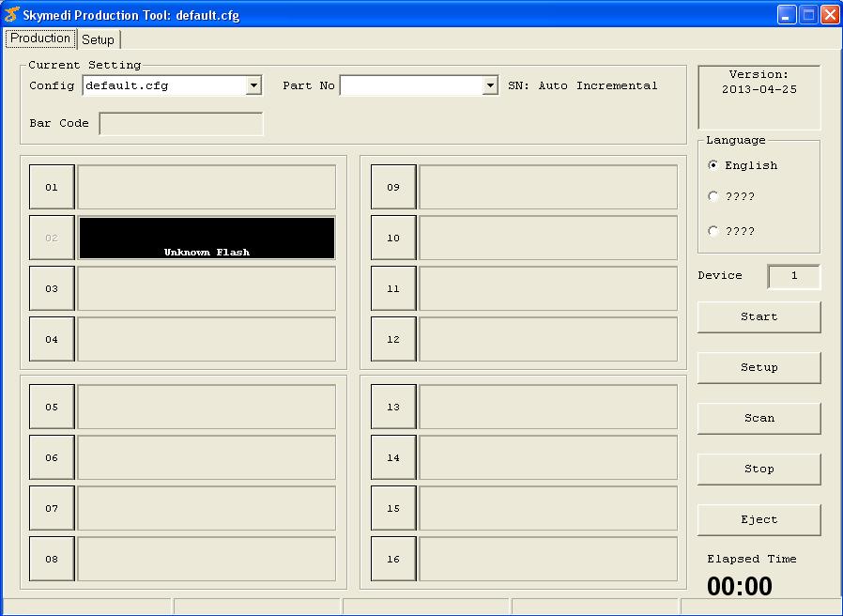Select the third language radio option

713,231
